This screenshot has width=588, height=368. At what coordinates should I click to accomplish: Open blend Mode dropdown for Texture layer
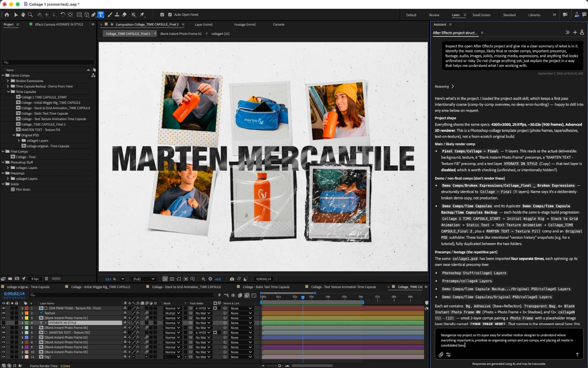pos(172,313)
